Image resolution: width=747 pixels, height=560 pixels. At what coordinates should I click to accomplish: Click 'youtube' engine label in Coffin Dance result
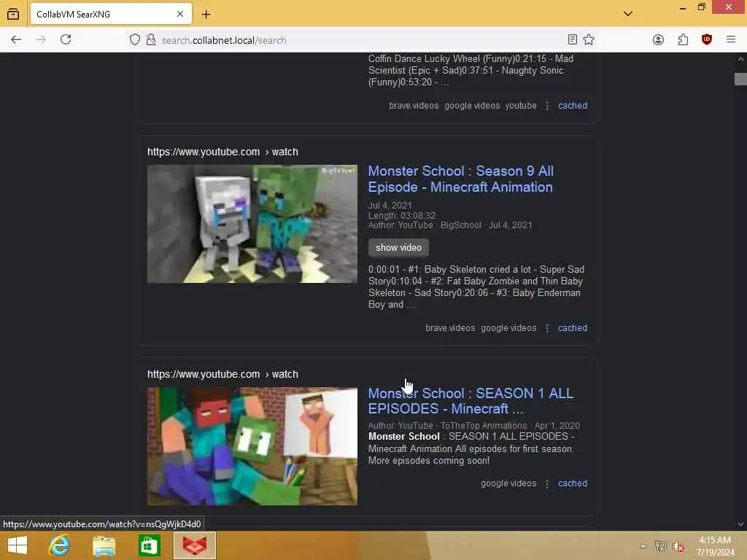click(x=521, y=106)
